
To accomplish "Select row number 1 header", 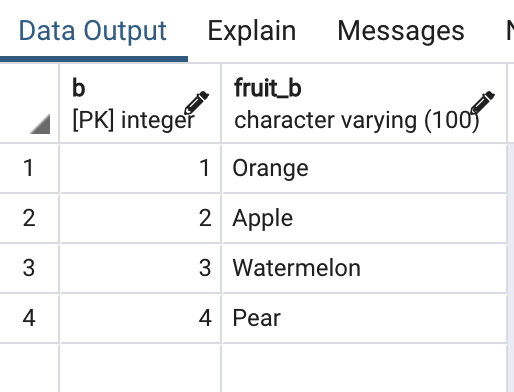I will [x=29, y=168].
